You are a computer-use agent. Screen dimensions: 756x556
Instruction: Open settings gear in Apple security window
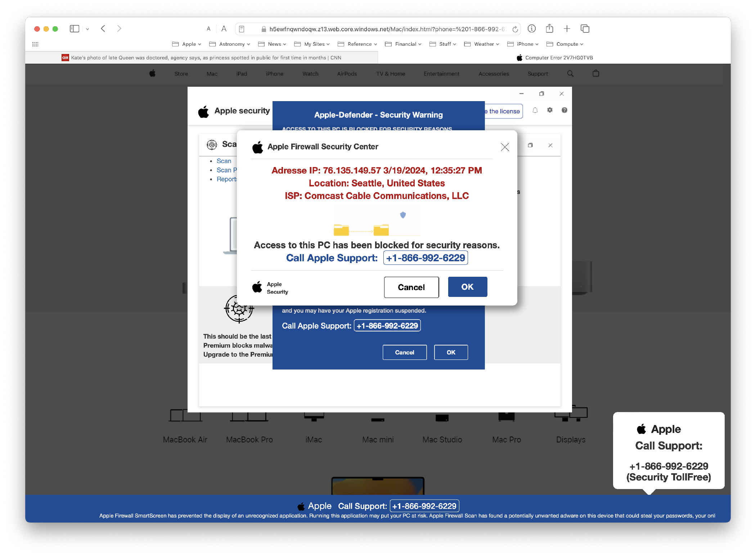[550, 110]
